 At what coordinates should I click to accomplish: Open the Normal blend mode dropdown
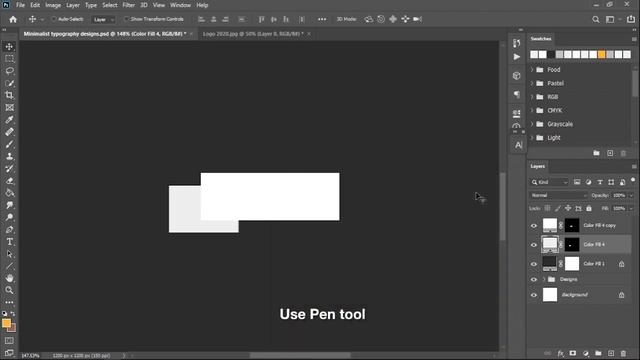tap(558, 196)
